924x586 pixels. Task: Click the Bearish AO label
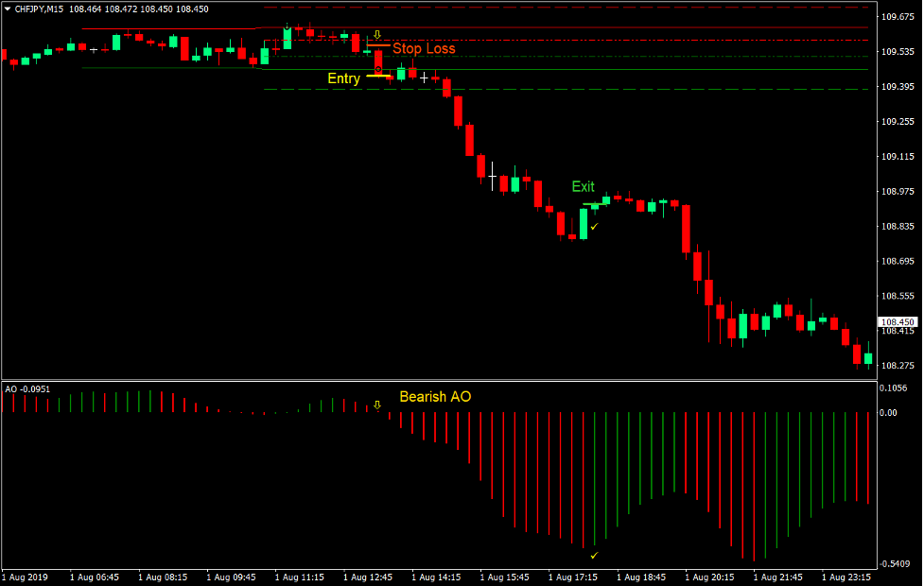pyautogui.click(x=436, y=397)
